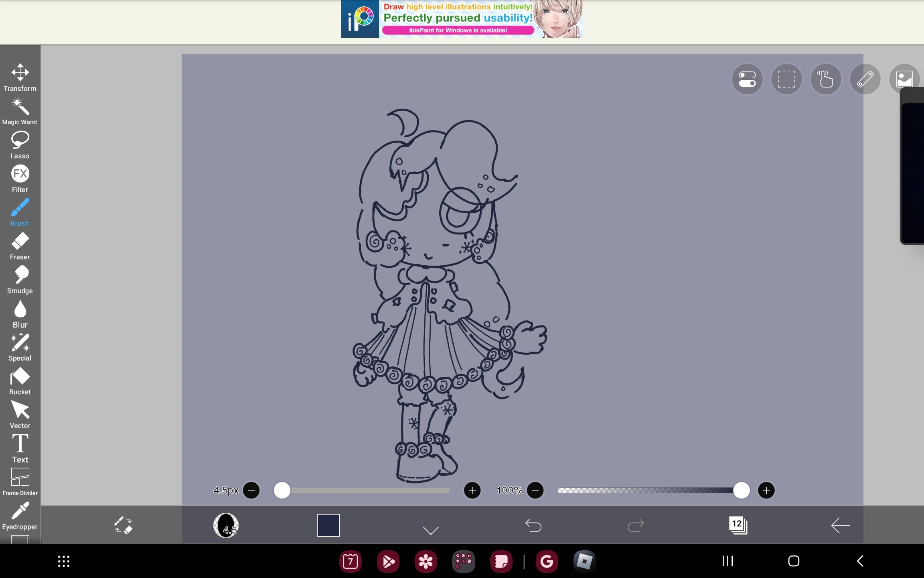
Task: Enable the rectangular selection mode
Action: (x=786, y=79)
